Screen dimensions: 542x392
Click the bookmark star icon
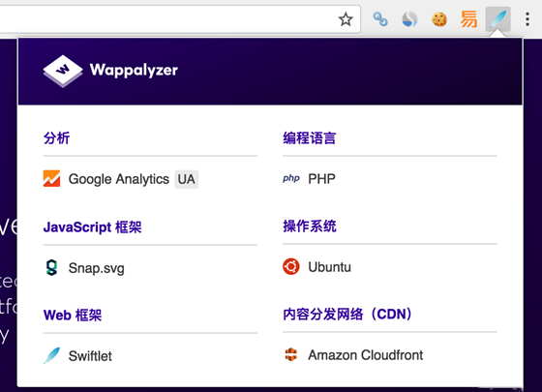(346, 19)
